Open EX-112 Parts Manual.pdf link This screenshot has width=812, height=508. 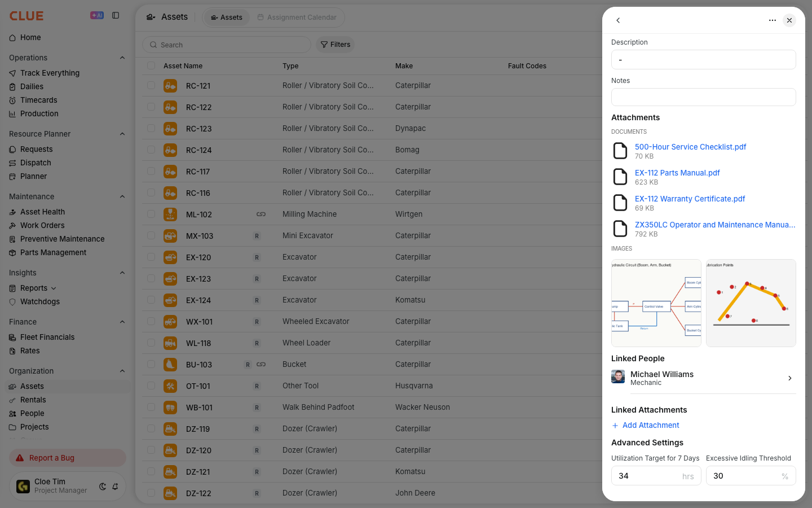677,173
